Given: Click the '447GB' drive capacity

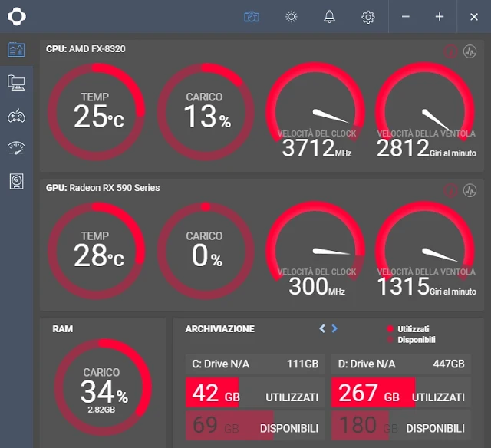Looking at the screenshot, I should [x=449, y=364].
